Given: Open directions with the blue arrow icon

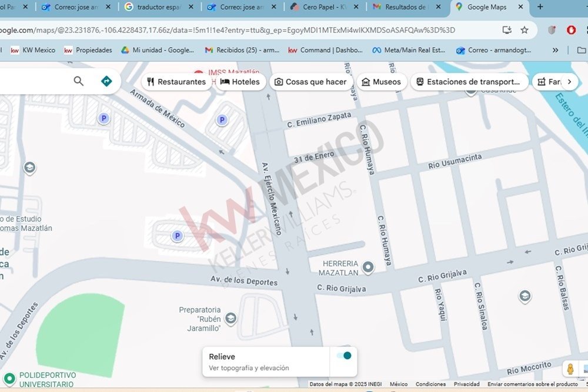Looking at the screenshot, I should pyautogui.click(x=106, y=81).
